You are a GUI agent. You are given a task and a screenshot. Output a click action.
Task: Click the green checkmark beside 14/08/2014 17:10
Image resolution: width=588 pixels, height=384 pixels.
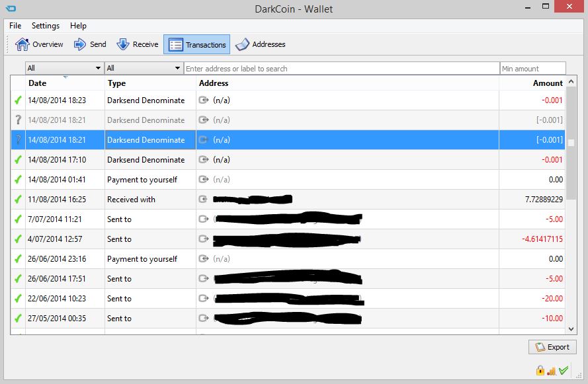coord(18,159)
